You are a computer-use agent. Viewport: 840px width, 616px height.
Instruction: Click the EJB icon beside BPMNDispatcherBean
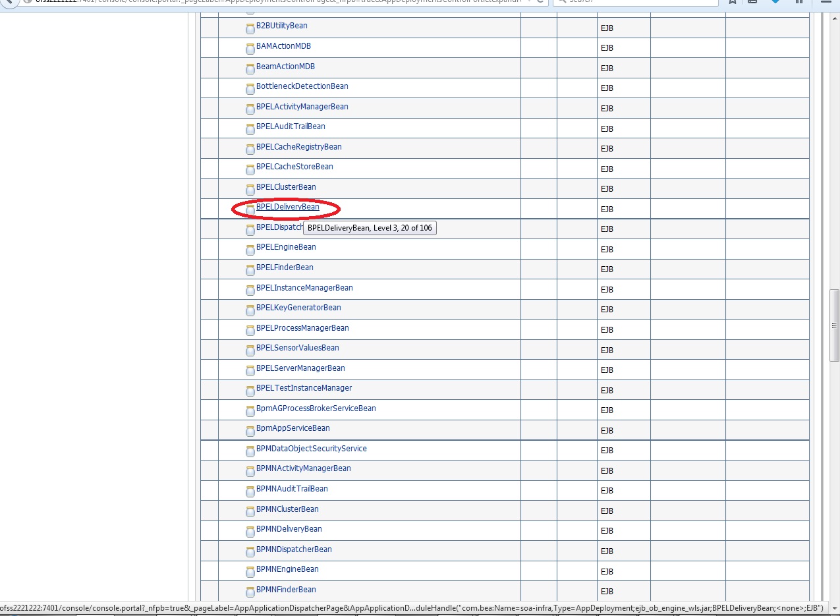[250, 552]
